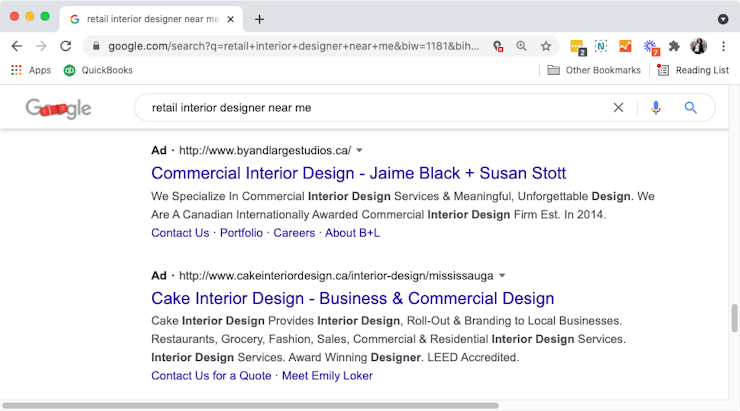
Task: Select the retail interior designer near me tab
Action: [x=151, y=19]
